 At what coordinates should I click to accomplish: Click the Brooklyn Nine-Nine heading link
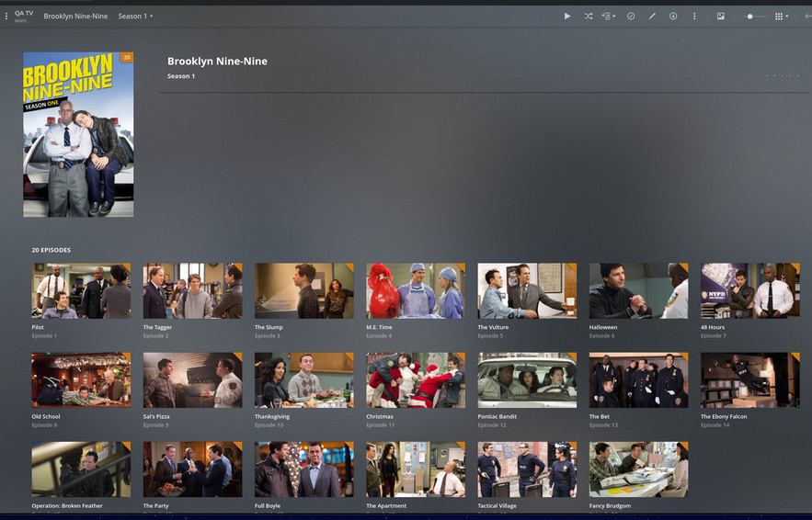[218, 61]
